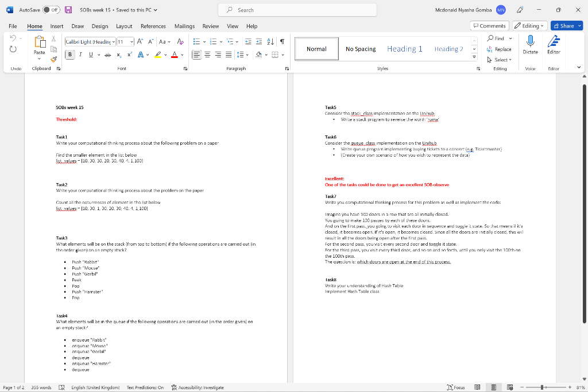
Task: Decrease font size with shrink icon
Action: tap(150, 41)
